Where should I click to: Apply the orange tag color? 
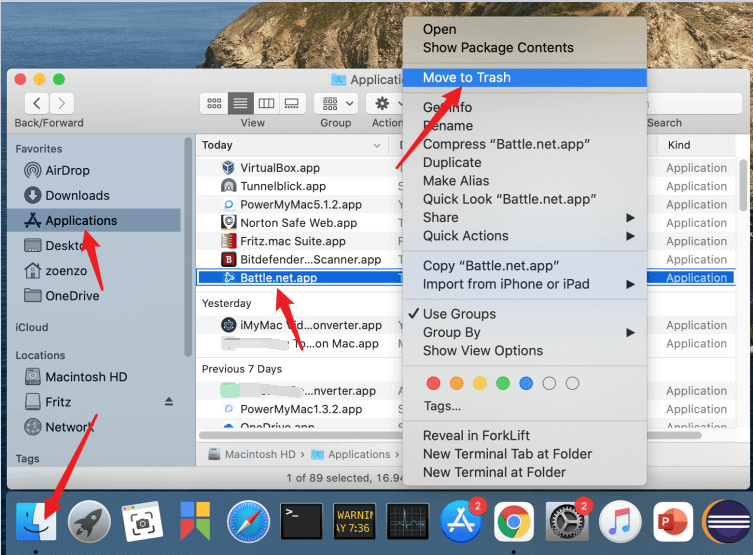click(x=456, y=383)
